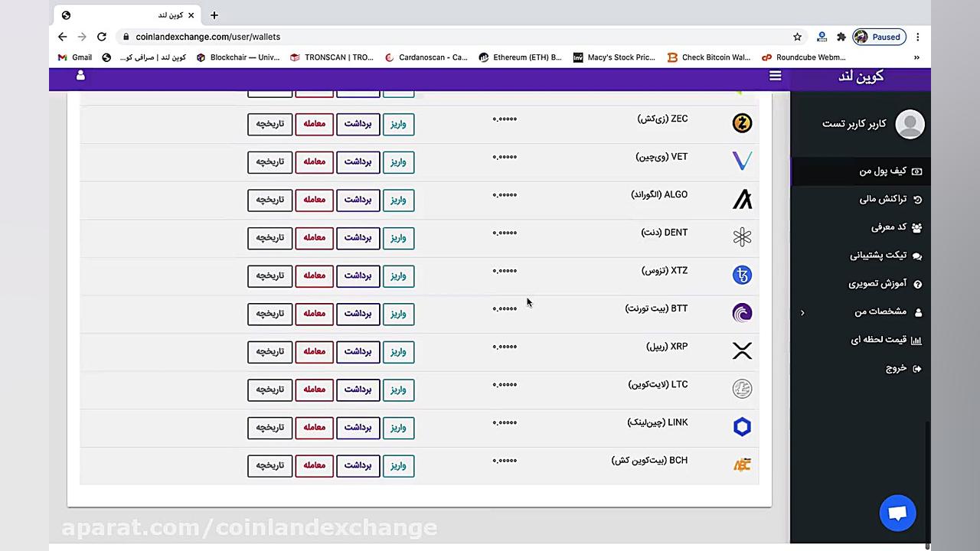
Task: Click the user avatar picture in sidebar
Action: click(x=910, y=124)
